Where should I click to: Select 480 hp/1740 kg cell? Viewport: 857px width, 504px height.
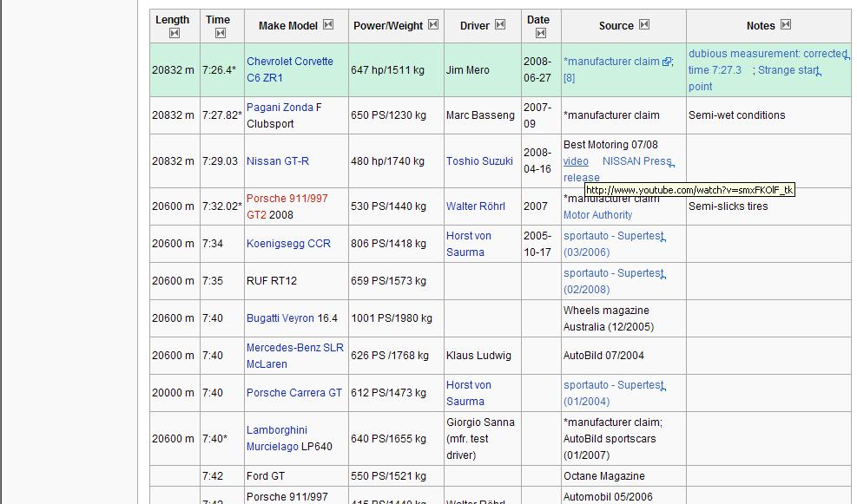tap(396, 161)
